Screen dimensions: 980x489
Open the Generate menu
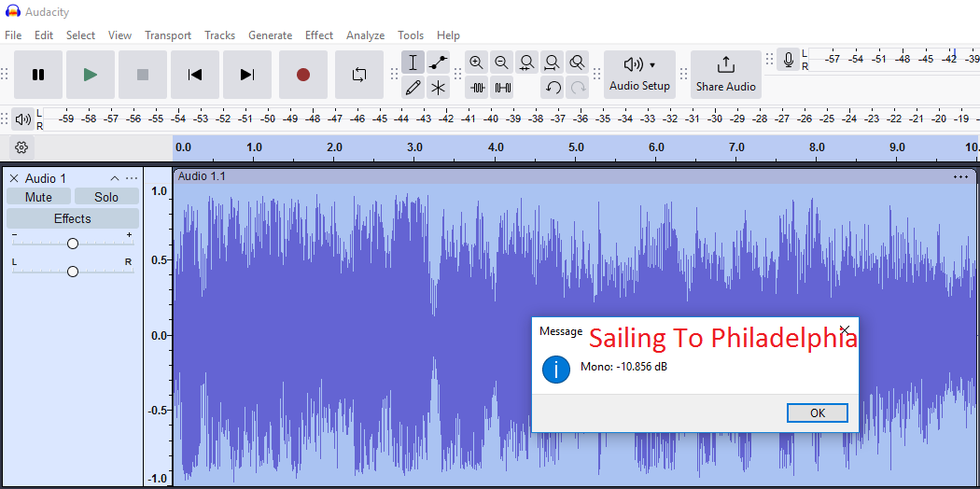point(270,35)
